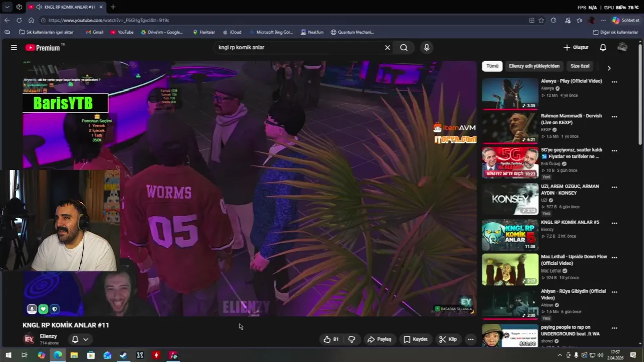Bookmark this page with star icon

541,20
